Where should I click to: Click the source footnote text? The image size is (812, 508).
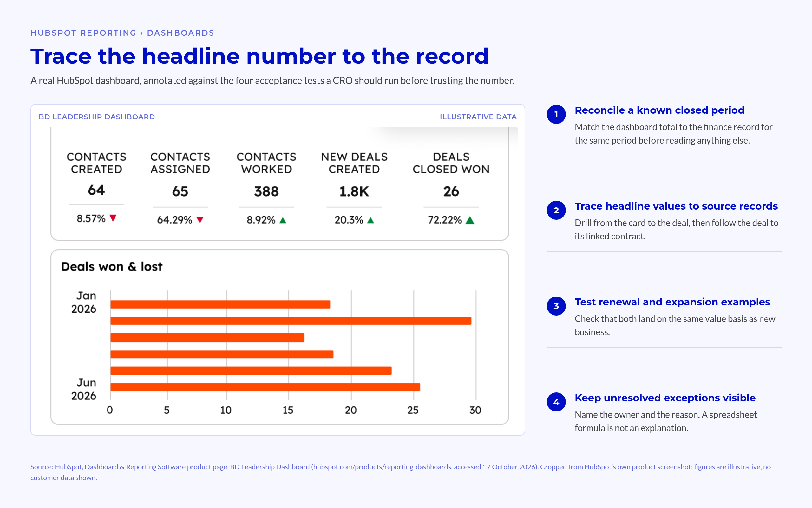(401, 472)
